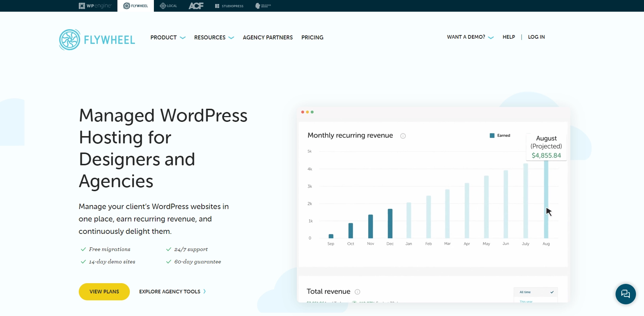Open the Local brand link
Image resolution: width=644 pixels, height=316 pixels.
click(168, 6)
